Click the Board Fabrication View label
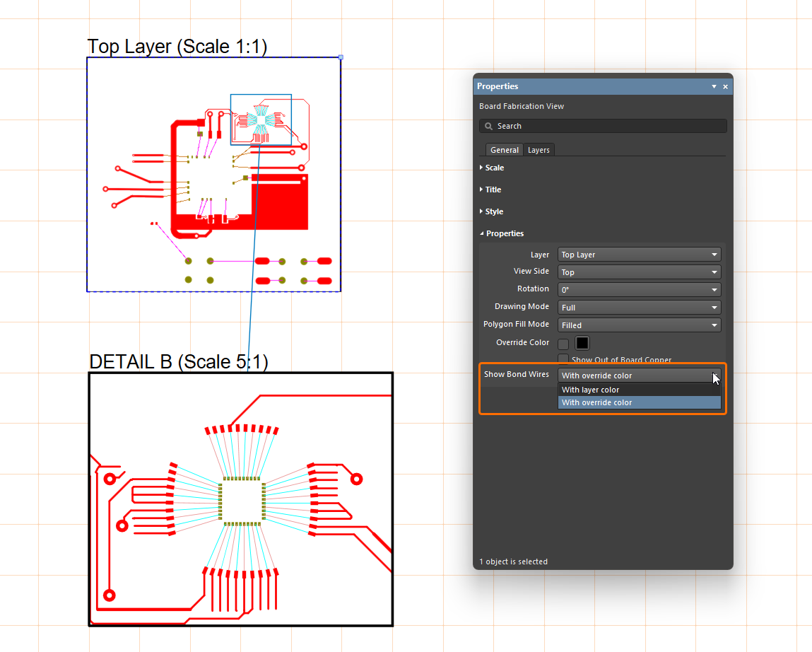Viewport: 812px width, 652px height. point(522,106)
